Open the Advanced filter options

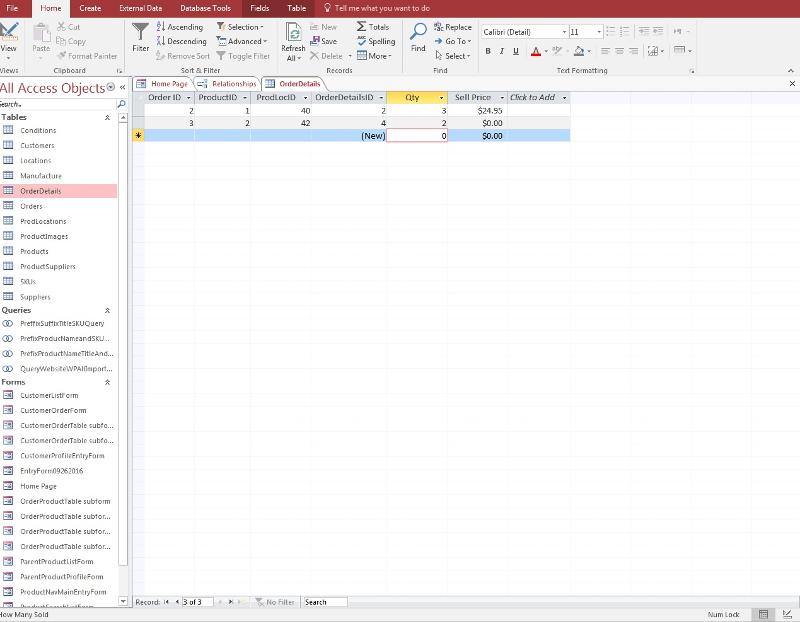[x=241, y=41]
